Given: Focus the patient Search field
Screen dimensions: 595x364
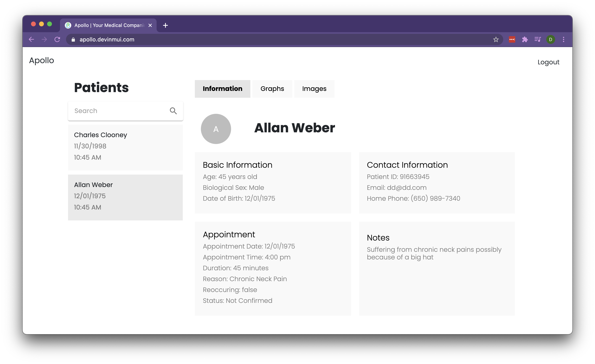Looking at the screenshot, I should [118, 111].
